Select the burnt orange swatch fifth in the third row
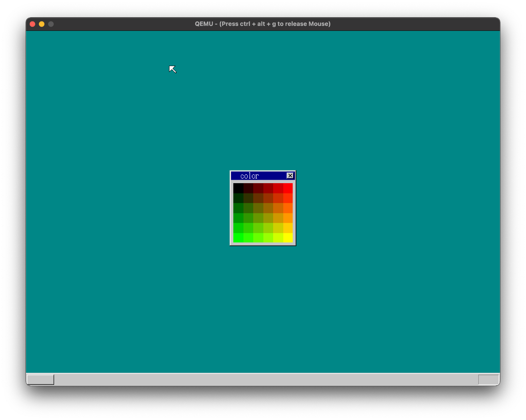Image resolution: width=526 pixels, height=420 pixels. pos(278,208)
